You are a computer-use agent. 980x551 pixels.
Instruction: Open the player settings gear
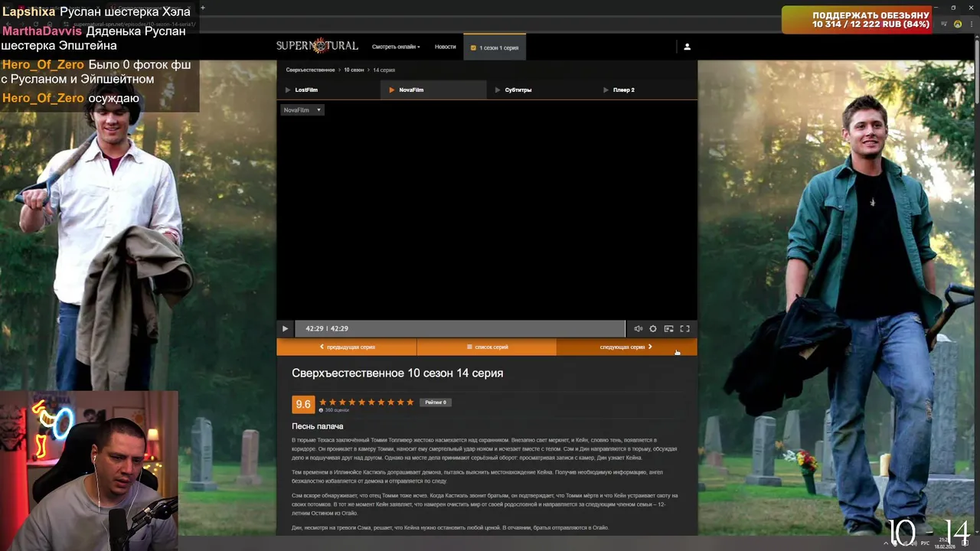click(653, 328)
